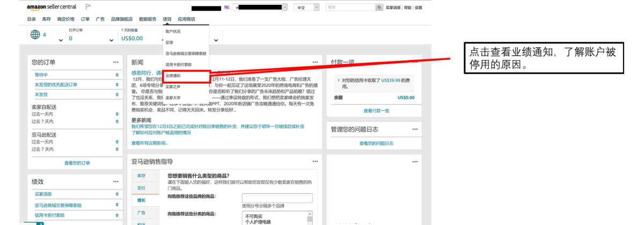Viewport: 644px width, 225px height.
Task: Switch to the 增长 coaching tab
Action: (145, 200)
